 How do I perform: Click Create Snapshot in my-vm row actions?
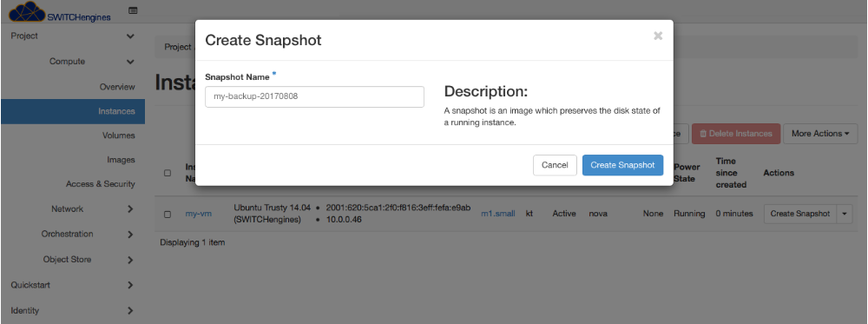coord(800,214)
